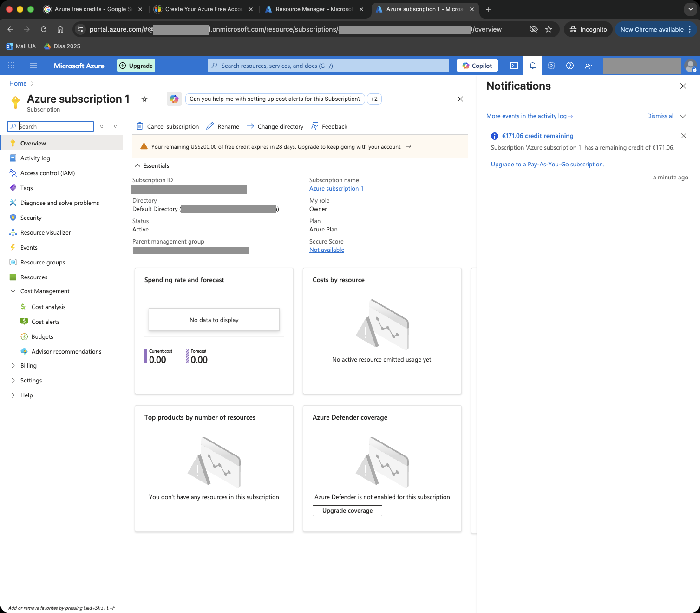The height and width of the screenshot is (613, 700).
Task: Open the Azure portal hamburger menu
Action: click(33, 66)
